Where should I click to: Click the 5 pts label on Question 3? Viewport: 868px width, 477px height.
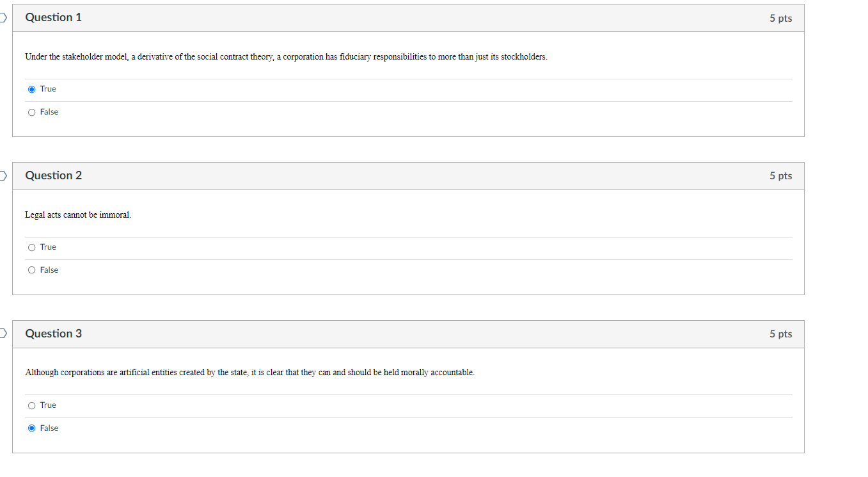coord(780,334)
